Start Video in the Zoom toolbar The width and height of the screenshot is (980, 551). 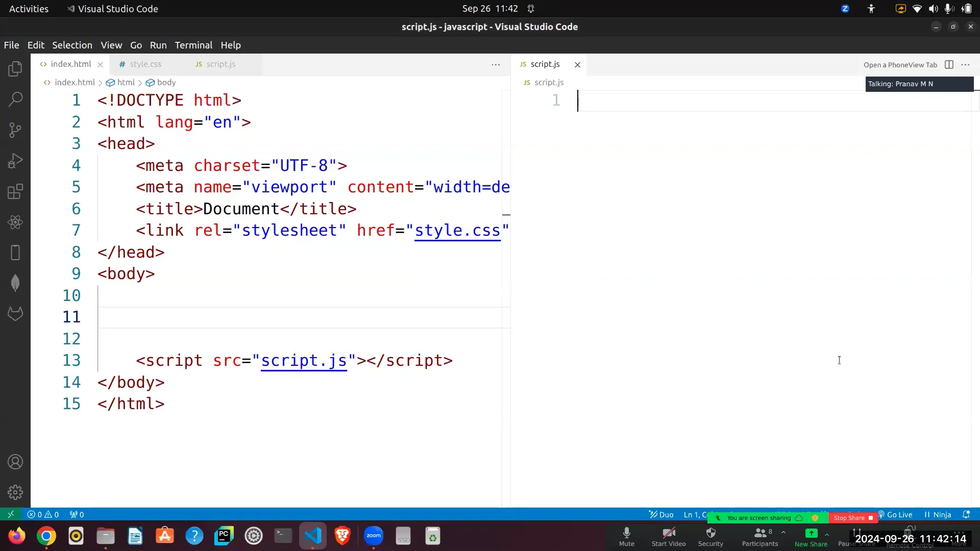[x=668, y=536]
